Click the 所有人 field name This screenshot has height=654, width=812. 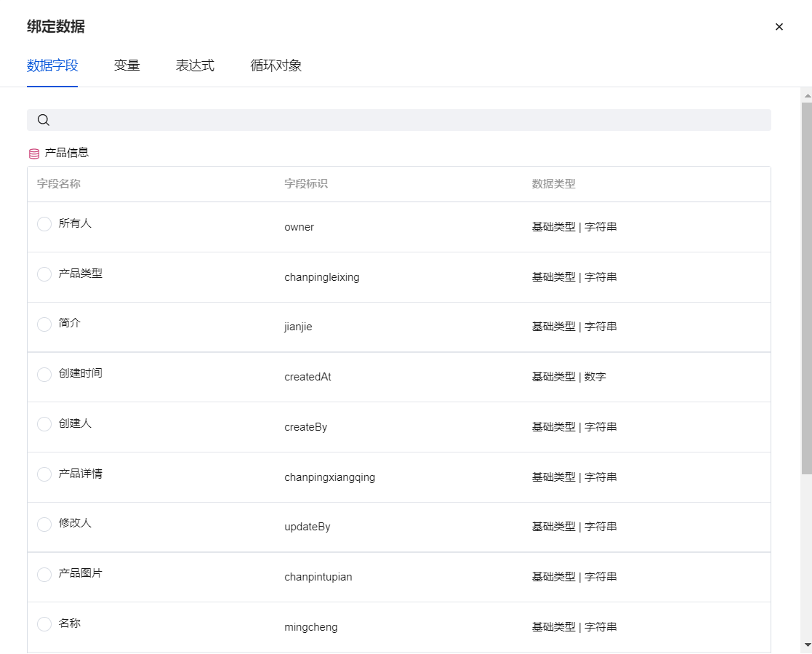click(x=75, y=223)
